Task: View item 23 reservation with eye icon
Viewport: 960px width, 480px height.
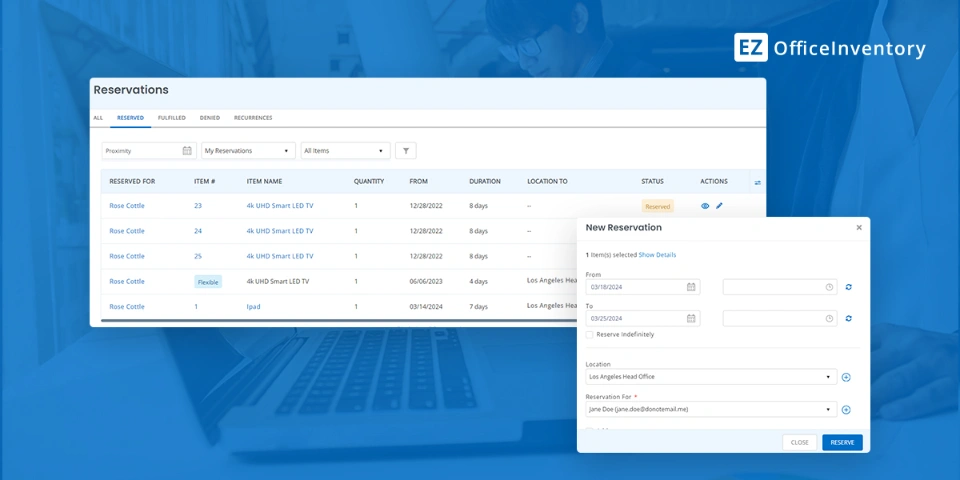Action: click(705, 206)
